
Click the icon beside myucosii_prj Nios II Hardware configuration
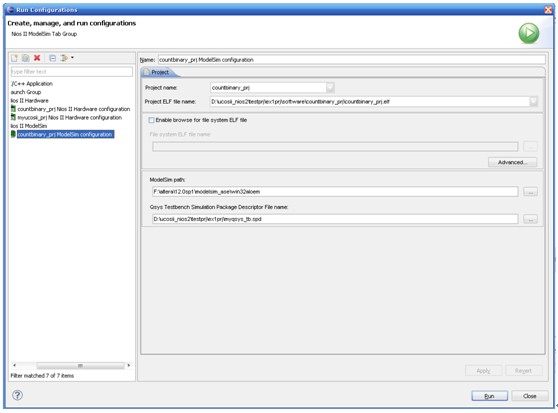pyautogui.click(x=13, y=117)
